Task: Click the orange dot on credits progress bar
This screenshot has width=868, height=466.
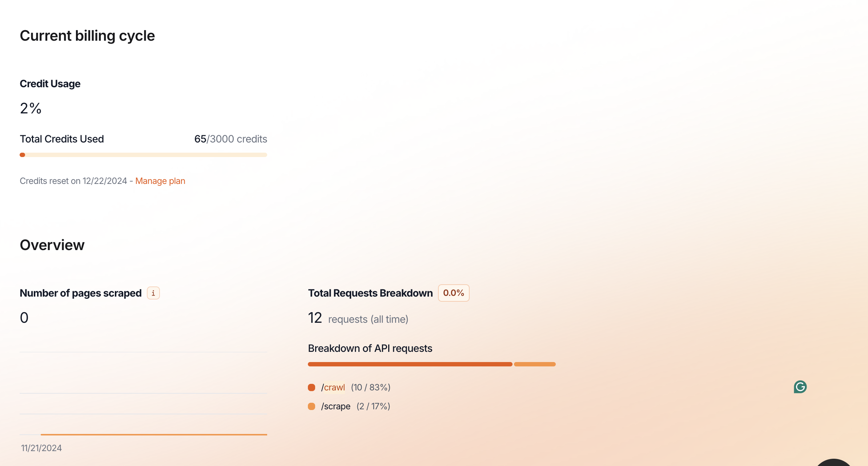Action: point(23,155)
